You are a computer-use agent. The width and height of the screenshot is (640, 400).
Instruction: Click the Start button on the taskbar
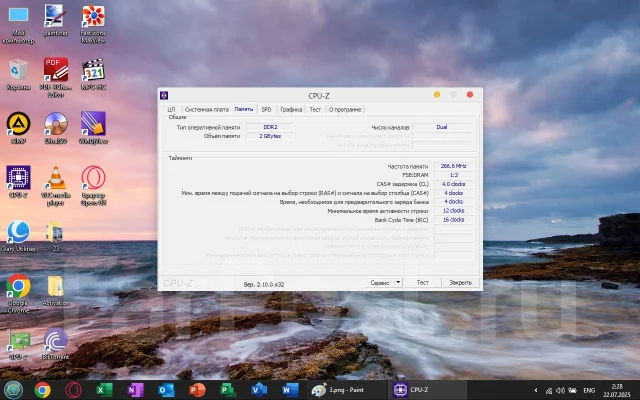tap(13, 390)
